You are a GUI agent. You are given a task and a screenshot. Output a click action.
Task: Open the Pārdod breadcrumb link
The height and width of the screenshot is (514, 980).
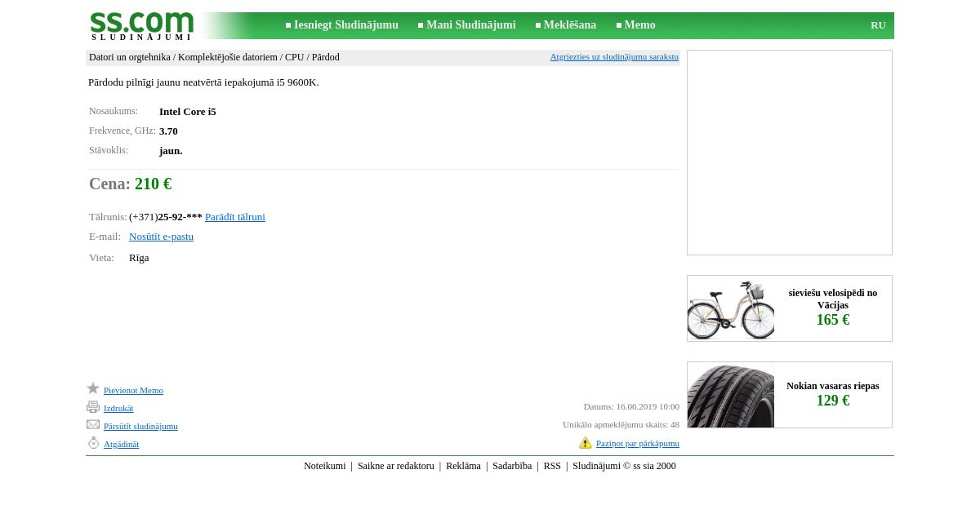(325, 57)
